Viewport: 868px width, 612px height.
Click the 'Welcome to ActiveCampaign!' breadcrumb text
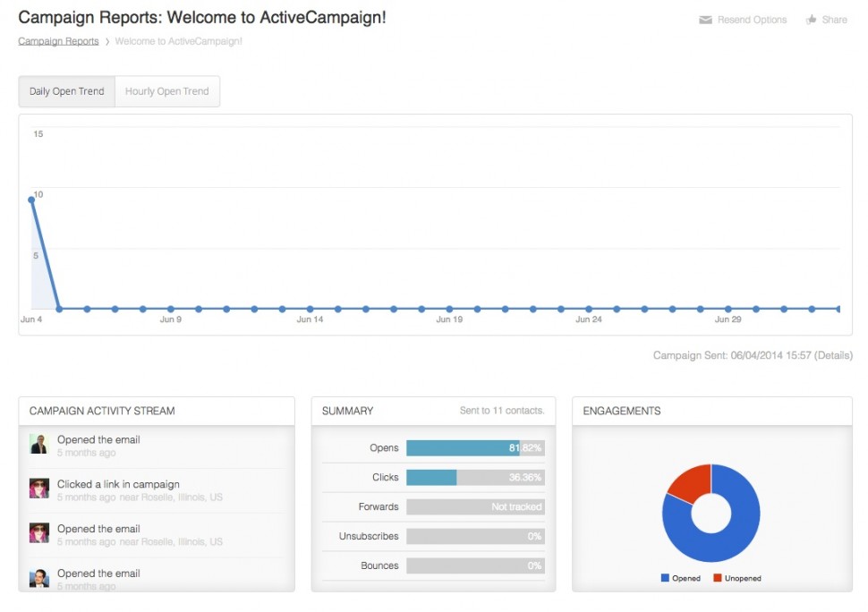pos(178,41)
